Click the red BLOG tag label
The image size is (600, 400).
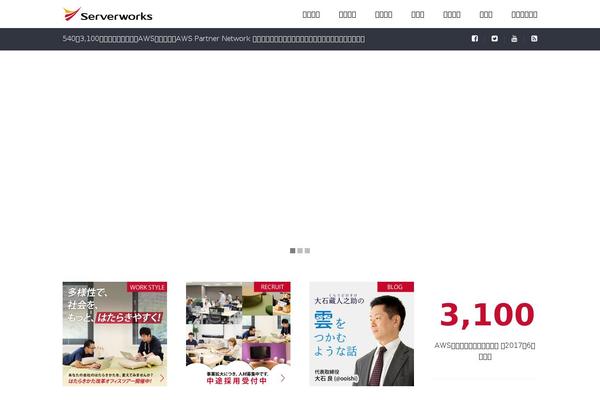[395, 287]
